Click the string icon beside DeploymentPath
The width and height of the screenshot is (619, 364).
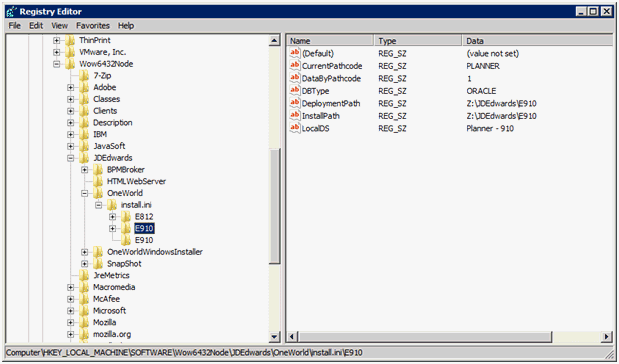[x=294, y=103]
